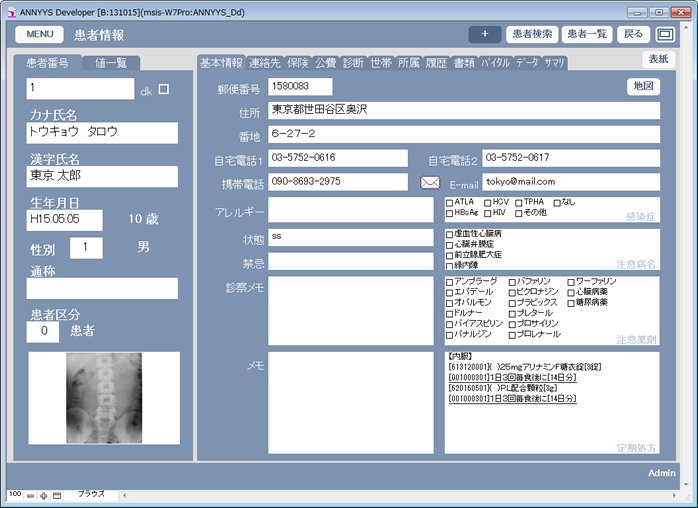The image size is (698, 508).
Task: Switch to the データ tab
Action: tap(528, 63)
